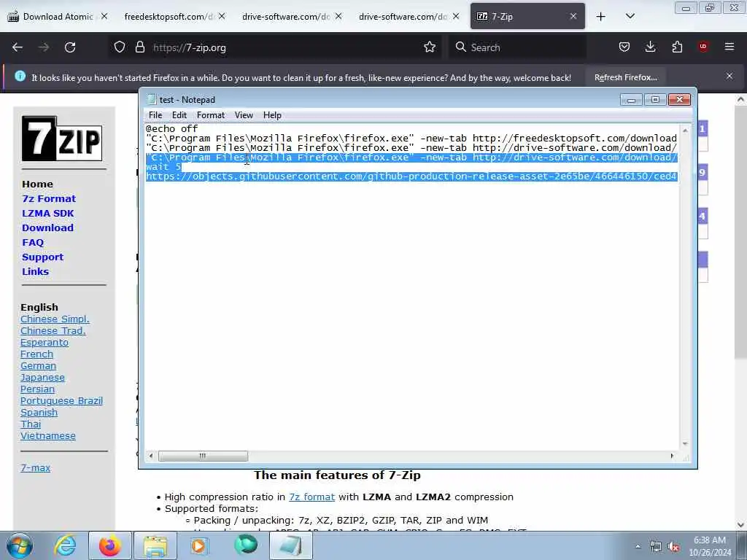Show hidden tray icons arrow
The width and height of the screenshot is (747, 560).
pyautogui.click(x=638, y=547)
